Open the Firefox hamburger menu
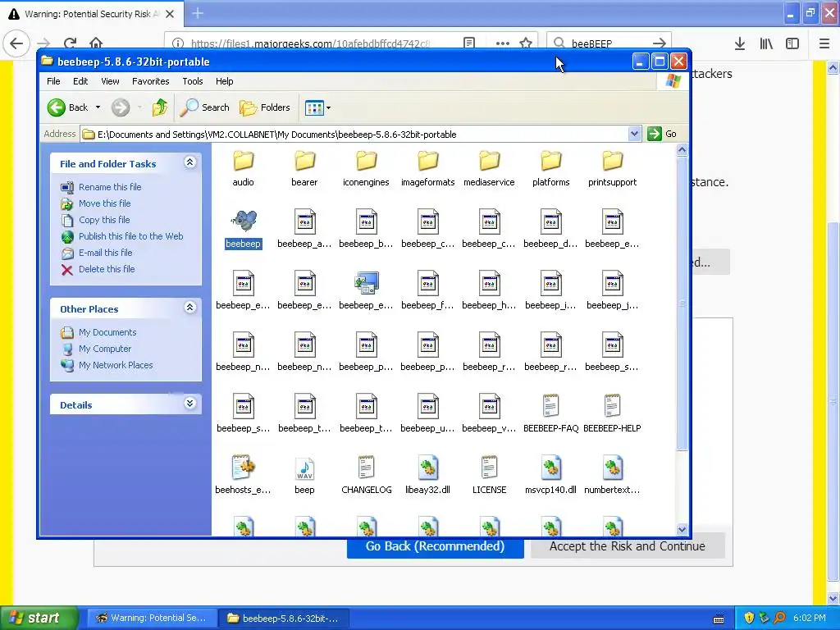This screenshot has height=630, width=840. 824,43
